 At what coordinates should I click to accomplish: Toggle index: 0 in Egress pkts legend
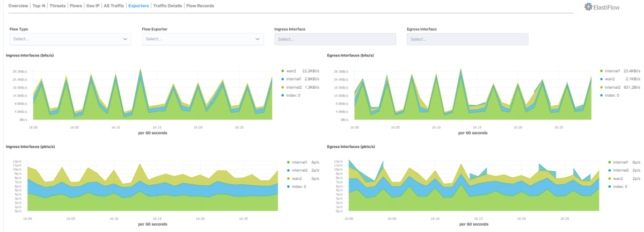pos(620,186)
